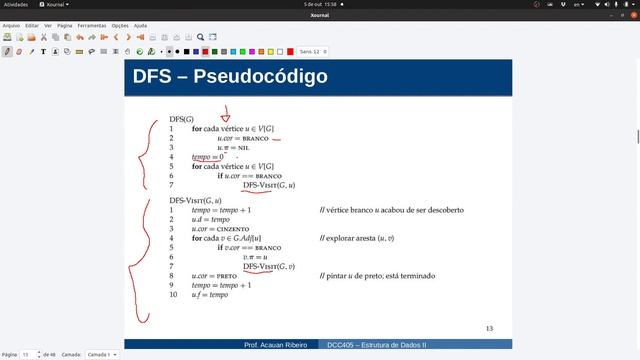The image size is (640, 360).
Task: Open Atividades overview
Action: click(16, 4)
